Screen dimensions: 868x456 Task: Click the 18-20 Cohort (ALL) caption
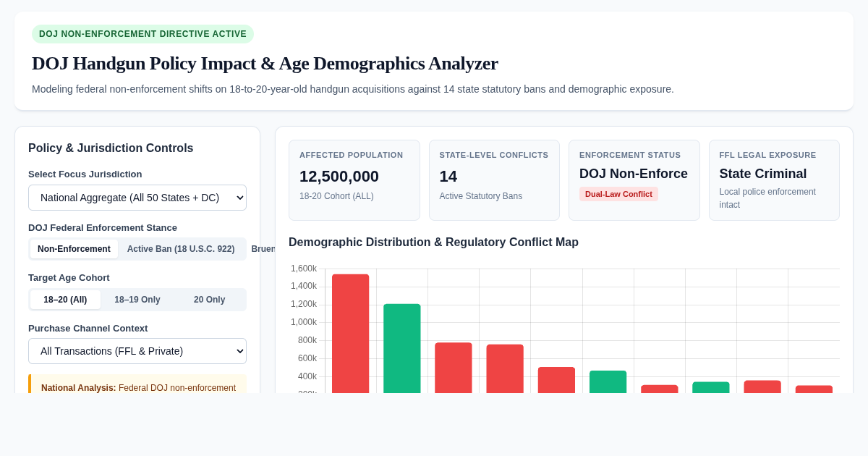coord(336,196)
